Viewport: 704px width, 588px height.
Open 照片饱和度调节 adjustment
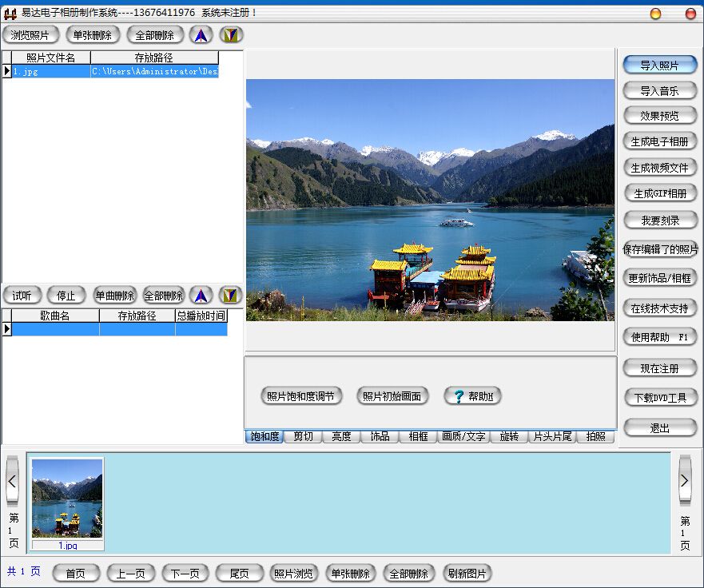click(x=300, y=396)
